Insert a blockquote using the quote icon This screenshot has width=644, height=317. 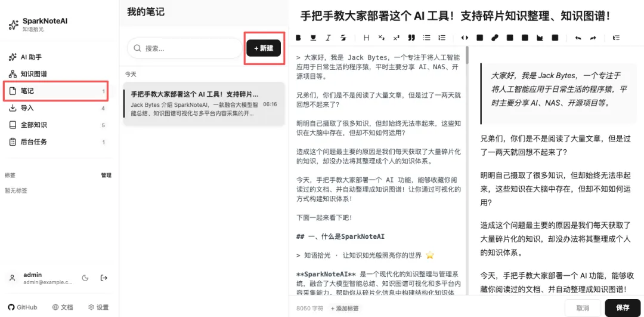click(411, 38)
